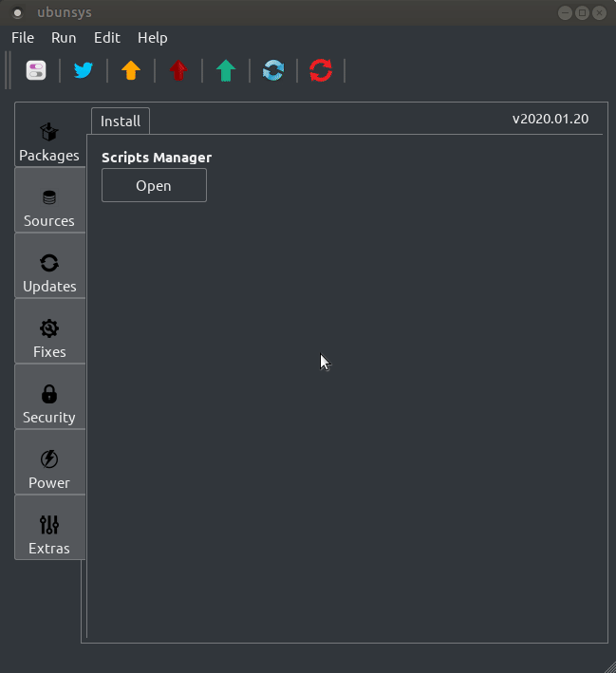Viewport: 616px width, 673px height.
Task: Select the Sources sidebar section
Action: (x=49, y=200)
